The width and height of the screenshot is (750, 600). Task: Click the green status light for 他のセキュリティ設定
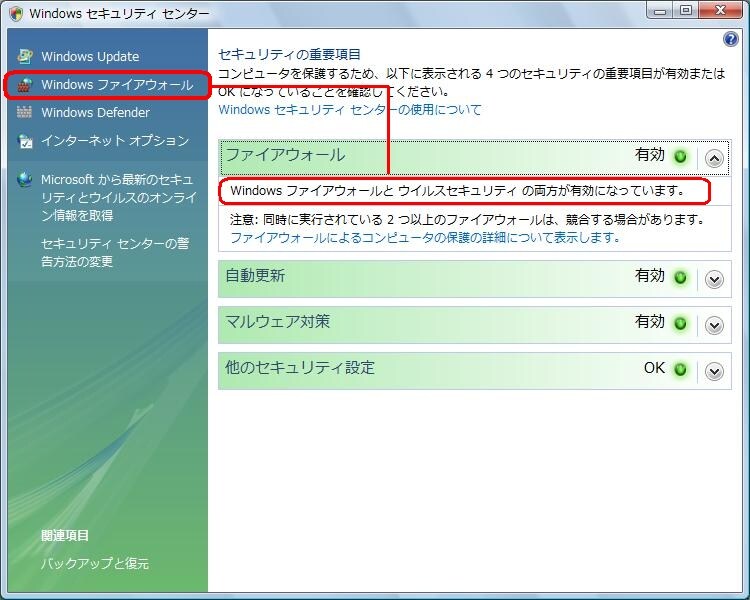pos(680,369)
